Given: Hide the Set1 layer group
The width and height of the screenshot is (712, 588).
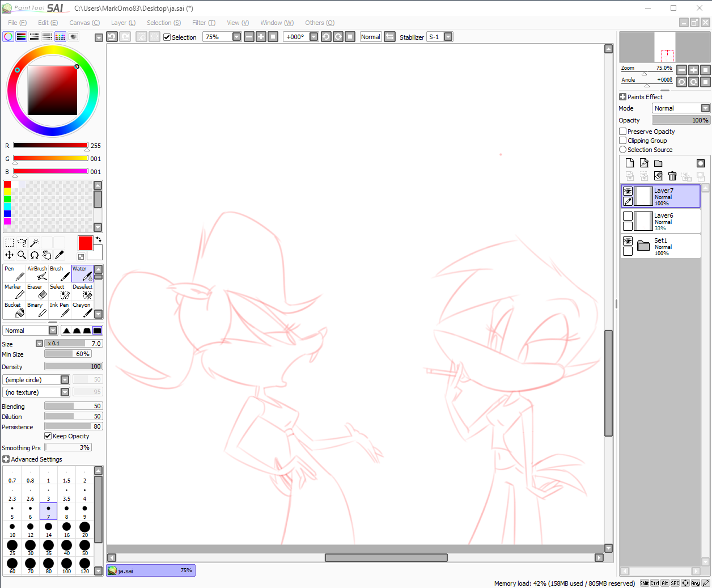Looking at the screenshot, I should [x=628, y=241].
